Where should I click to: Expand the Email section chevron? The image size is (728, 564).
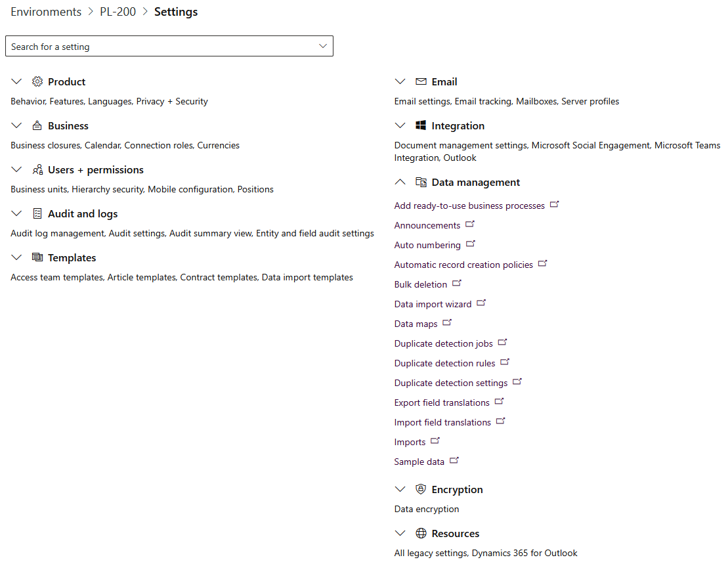coord(400,81)
